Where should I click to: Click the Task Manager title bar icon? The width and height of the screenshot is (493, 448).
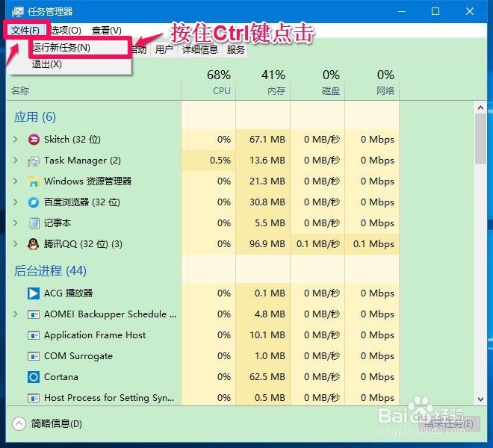(18, 12)
